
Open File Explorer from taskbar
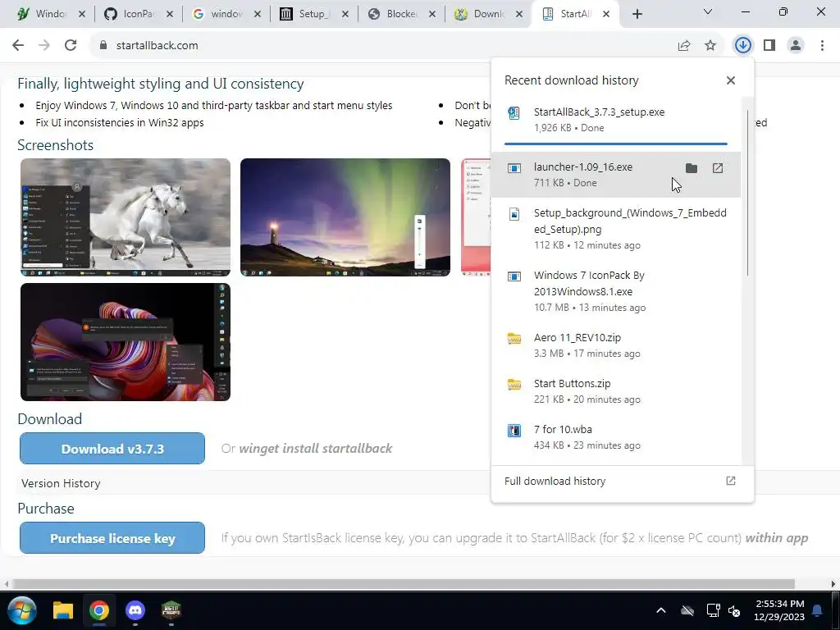(x=62, y=610)
